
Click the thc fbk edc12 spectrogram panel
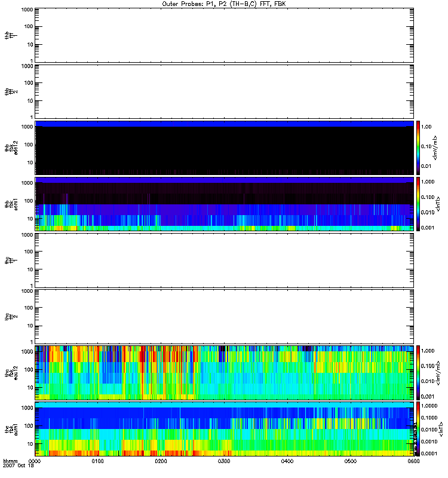(x=224, y=372)
